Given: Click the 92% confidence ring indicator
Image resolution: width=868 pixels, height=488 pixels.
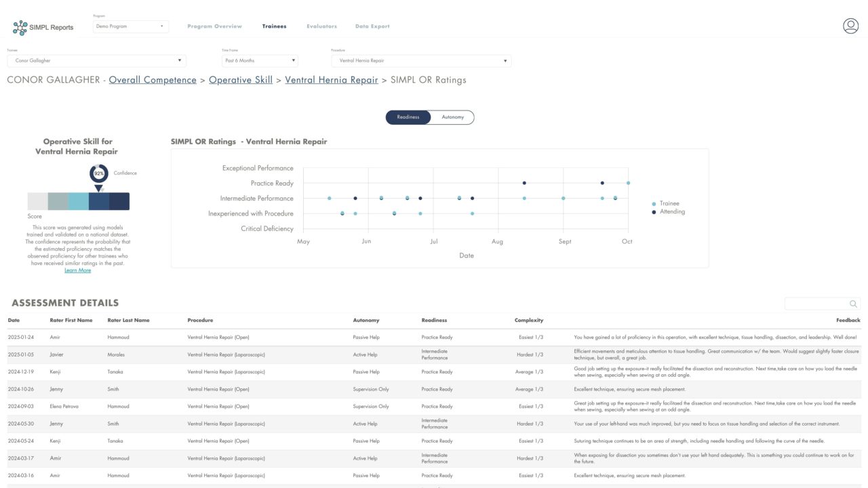Looking at the screenshot, I should (x=99, y=174).
